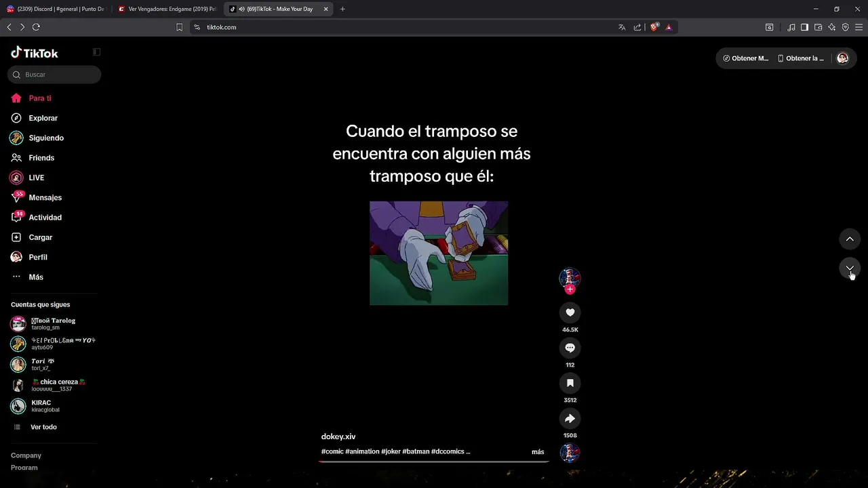This screenshot has height=488, width=868.
Task: Go back in the browser
Action: (x=9, y=27)
